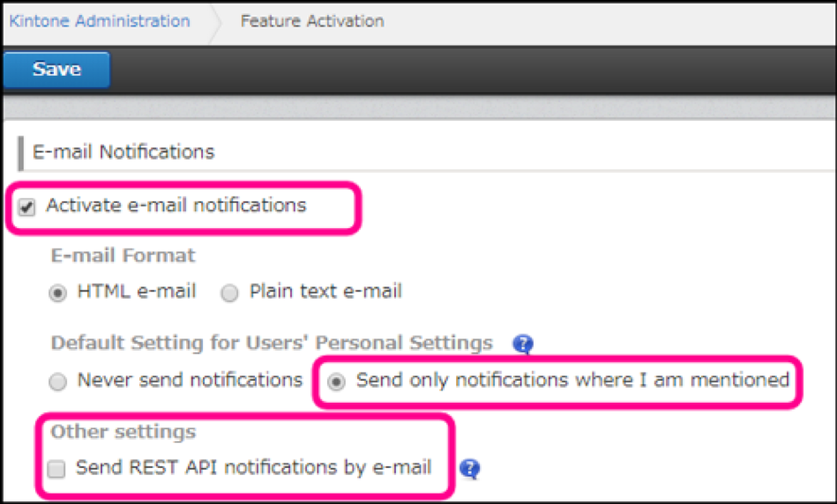Click the 'Activate e-mail notifications' label text
This screenshot has width=837, height=504.
tap(176, 206)
